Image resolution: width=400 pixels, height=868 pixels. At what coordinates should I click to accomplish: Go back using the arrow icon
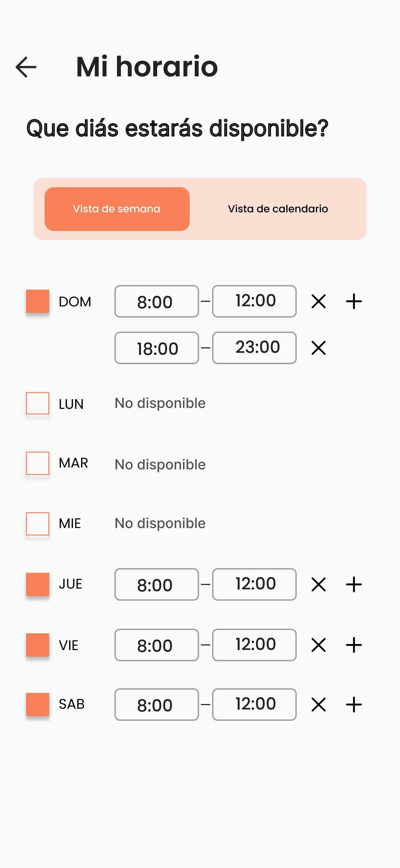[26, 67]
